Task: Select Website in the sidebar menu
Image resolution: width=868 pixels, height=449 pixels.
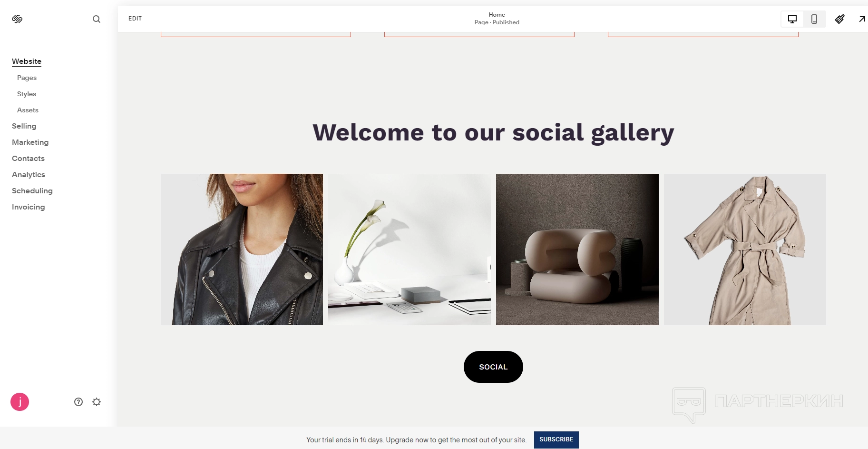Action: [27, 61]
